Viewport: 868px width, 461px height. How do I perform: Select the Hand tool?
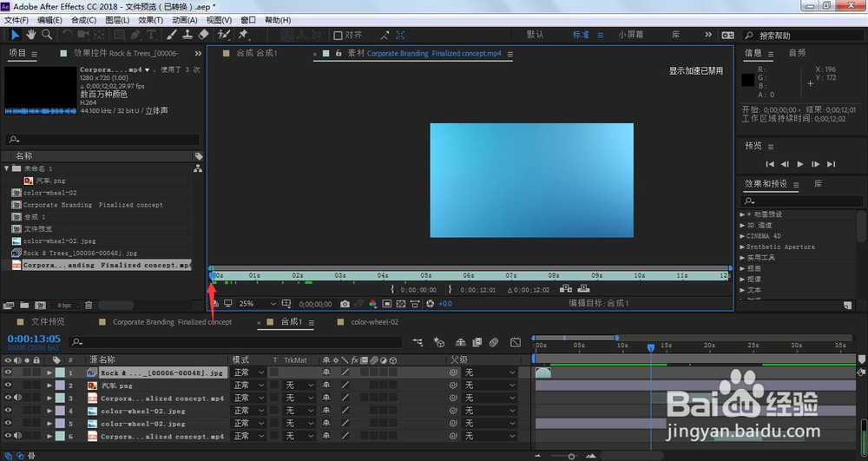tap(31, 35)
